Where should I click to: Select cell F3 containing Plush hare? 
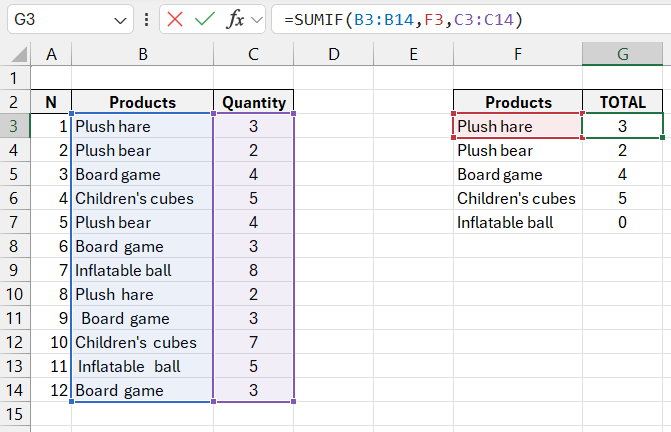click(517, 126)
